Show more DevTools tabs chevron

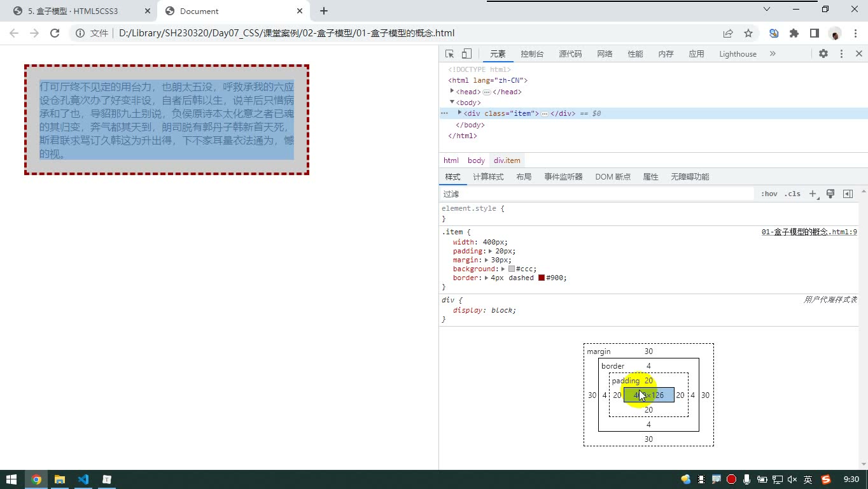click(x=773, y=54)
